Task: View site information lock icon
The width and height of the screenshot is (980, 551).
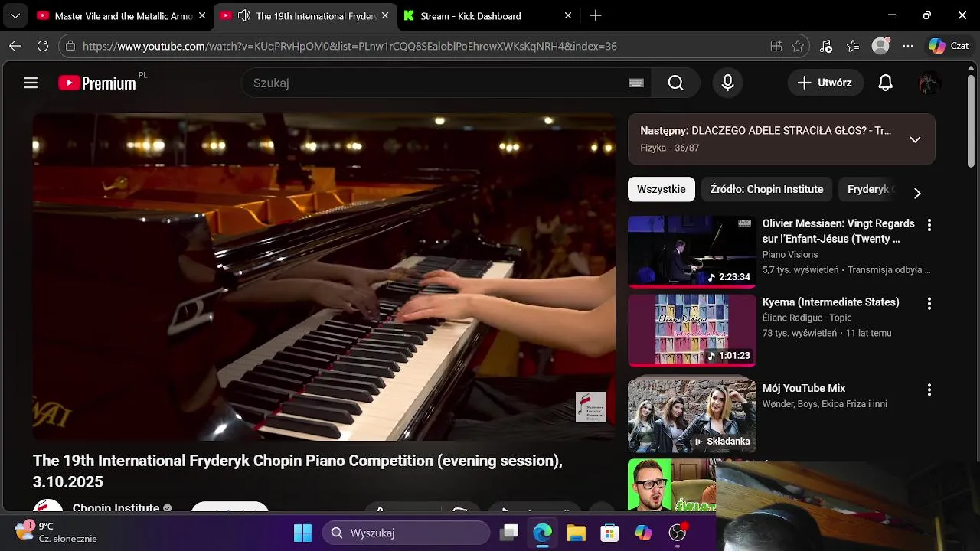Action: click(70, 46)
